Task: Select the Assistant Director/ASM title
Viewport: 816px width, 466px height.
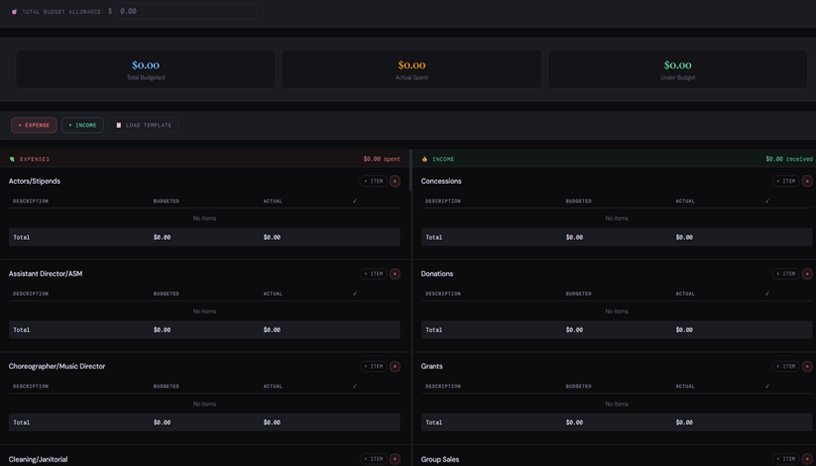Action: tap(45, 274)
